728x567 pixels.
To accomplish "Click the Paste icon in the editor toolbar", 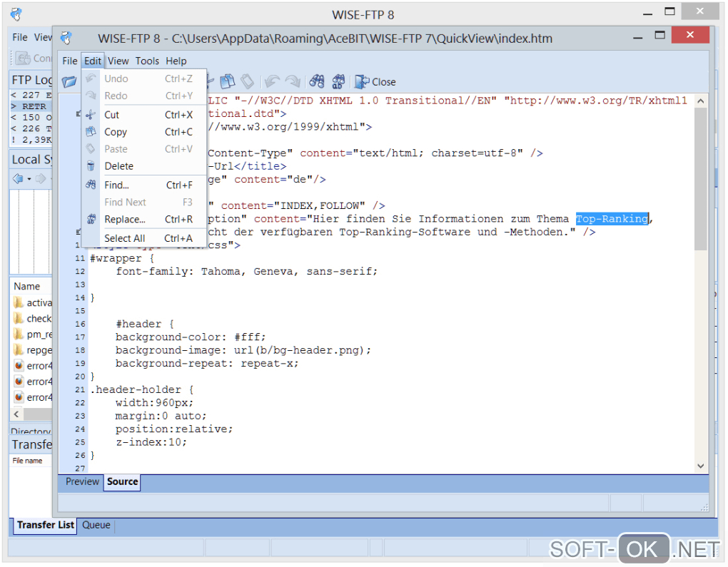I will tap(248, 82).
